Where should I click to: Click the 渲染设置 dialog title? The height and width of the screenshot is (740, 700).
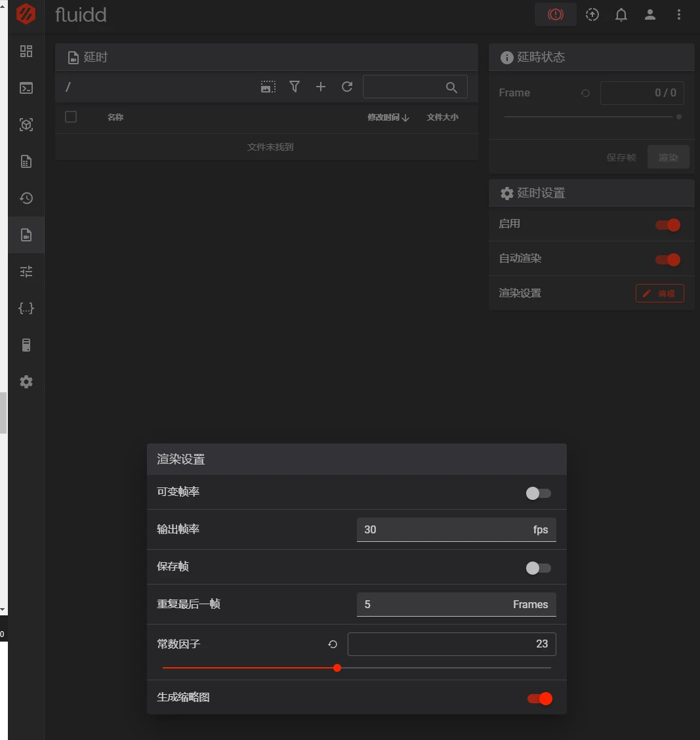coord(181,459)
